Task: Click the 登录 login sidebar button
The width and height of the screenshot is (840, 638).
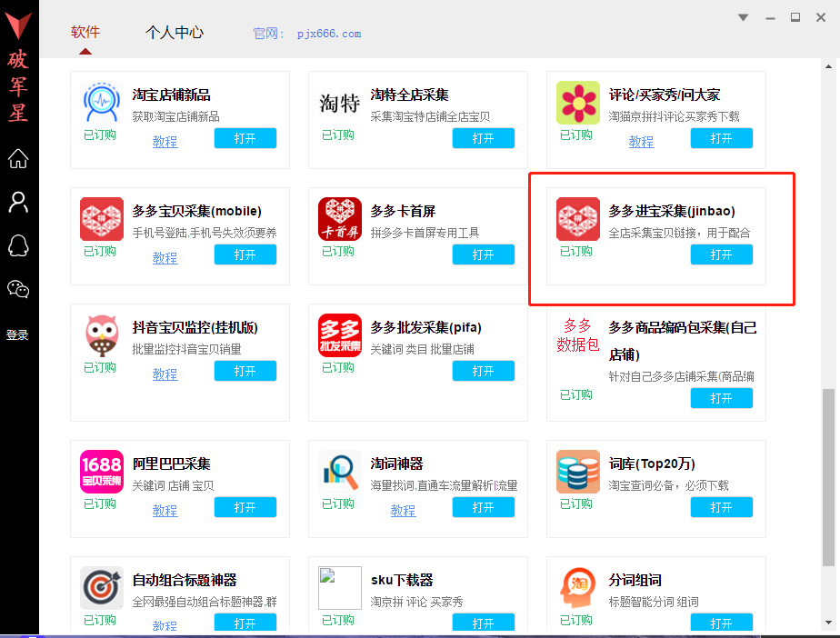Action: 17,335
